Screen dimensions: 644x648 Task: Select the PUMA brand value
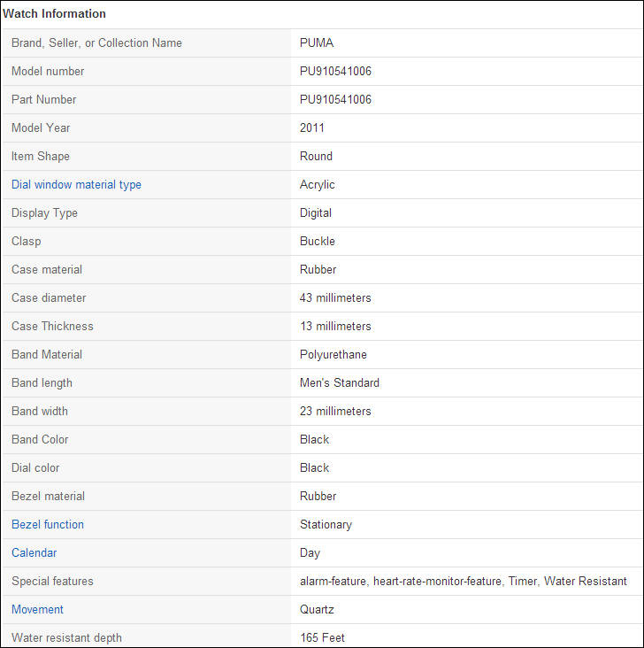[x=317, y=43]
